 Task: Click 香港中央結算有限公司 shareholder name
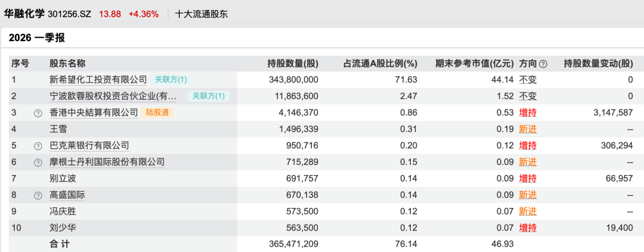click(94, 112)
